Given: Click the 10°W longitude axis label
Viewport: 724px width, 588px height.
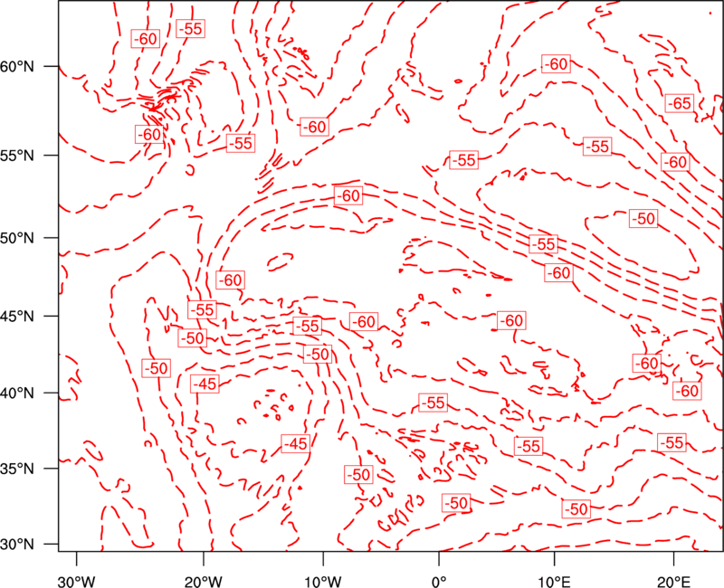Looking at the screenshot, I should (x=322, y=581).
